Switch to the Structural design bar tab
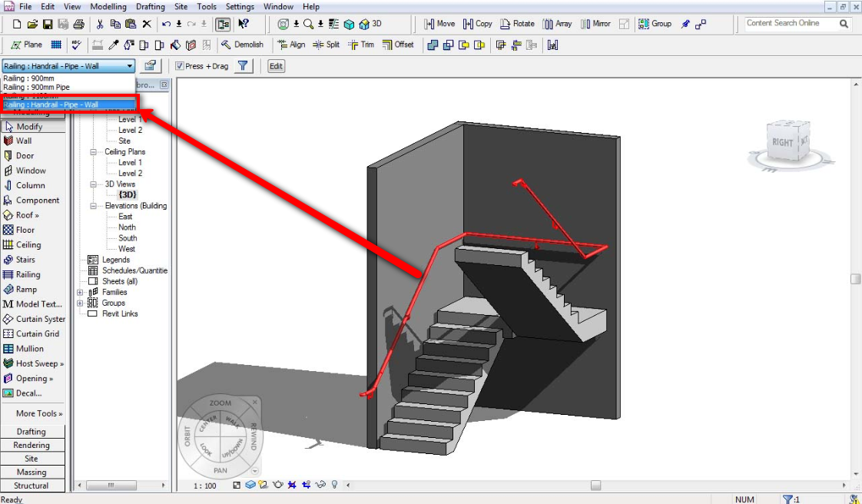This screenshot has height=504, width=862. point(32,485)
